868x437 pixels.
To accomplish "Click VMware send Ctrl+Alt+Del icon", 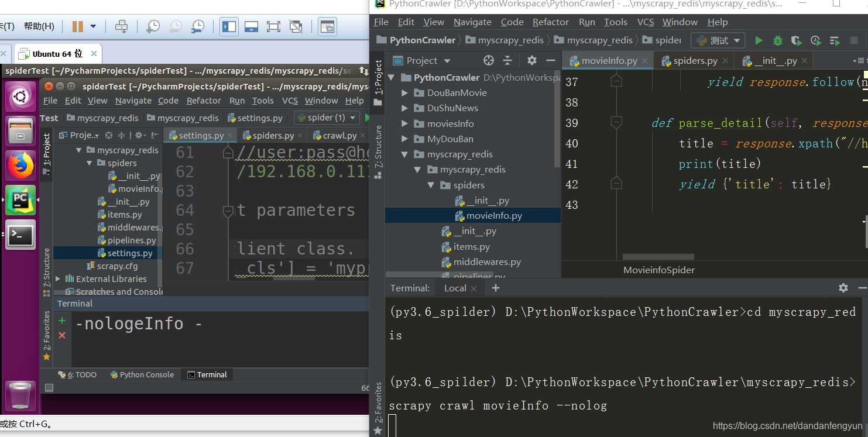I will 121,26.
